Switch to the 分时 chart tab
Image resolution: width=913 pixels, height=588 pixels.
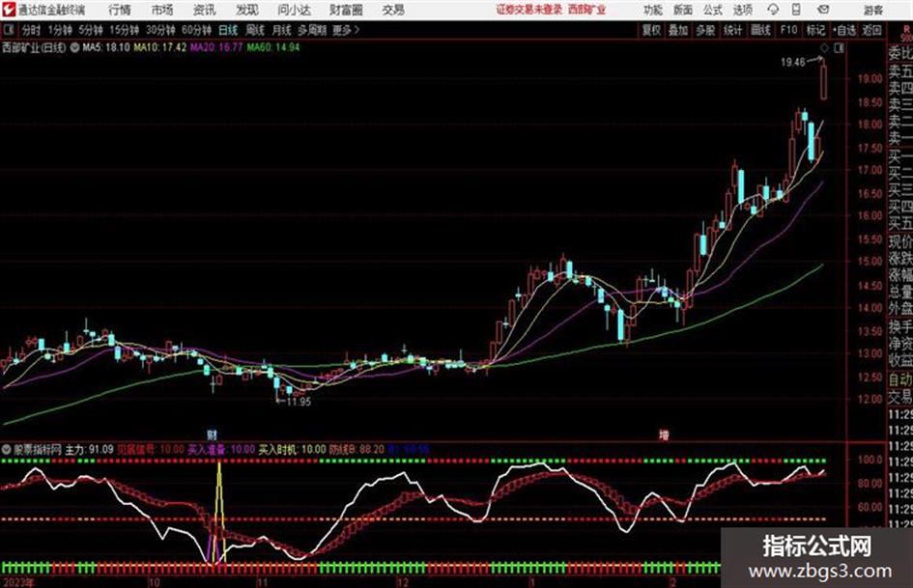pyautogui.click(x=32, y=30)
